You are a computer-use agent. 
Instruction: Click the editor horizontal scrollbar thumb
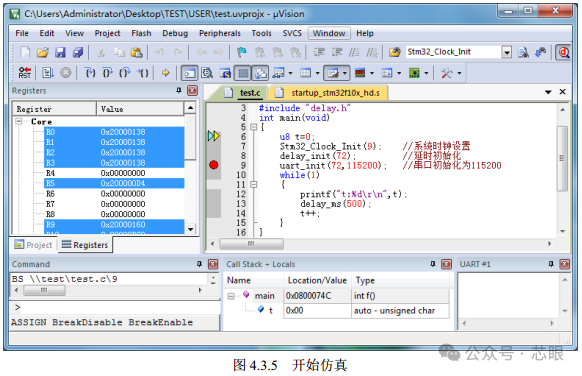[252, 244]
